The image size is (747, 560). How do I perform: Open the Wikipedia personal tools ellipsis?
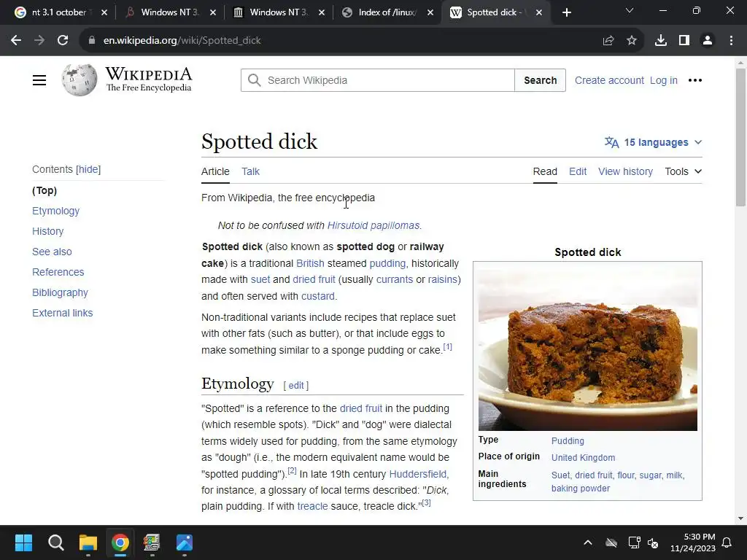tap(695, 80)
